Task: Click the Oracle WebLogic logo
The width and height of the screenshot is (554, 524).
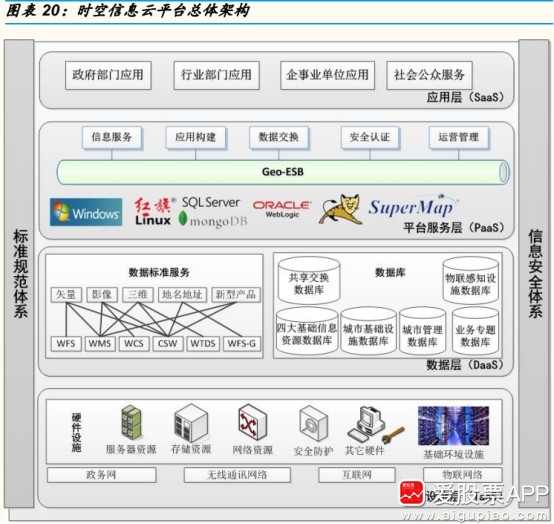Action: (282, 209)
